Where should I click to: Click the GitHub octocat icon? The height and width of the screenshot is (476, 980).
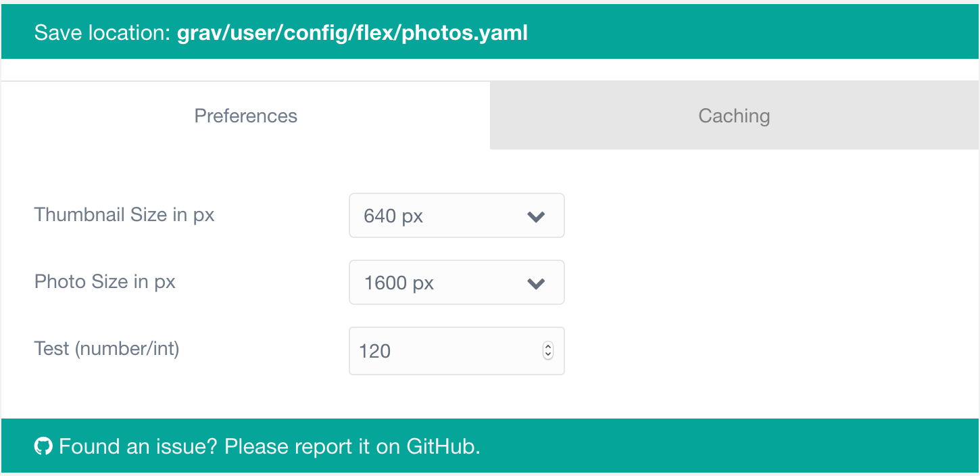click(43, 446)
